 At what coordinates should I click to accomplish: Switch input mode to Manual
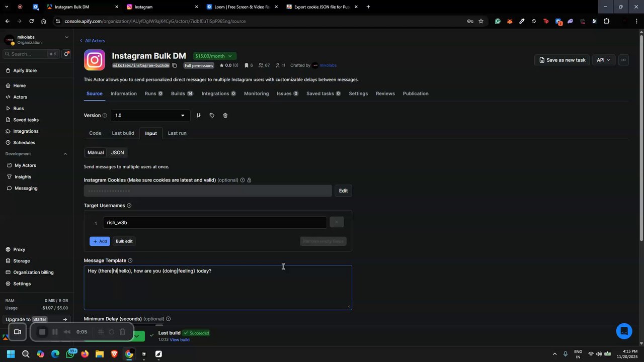pos(96,152)
